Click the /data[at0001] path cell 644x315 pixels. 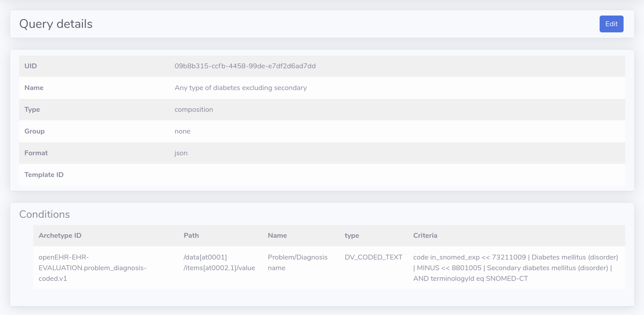(x=219, y=263)
